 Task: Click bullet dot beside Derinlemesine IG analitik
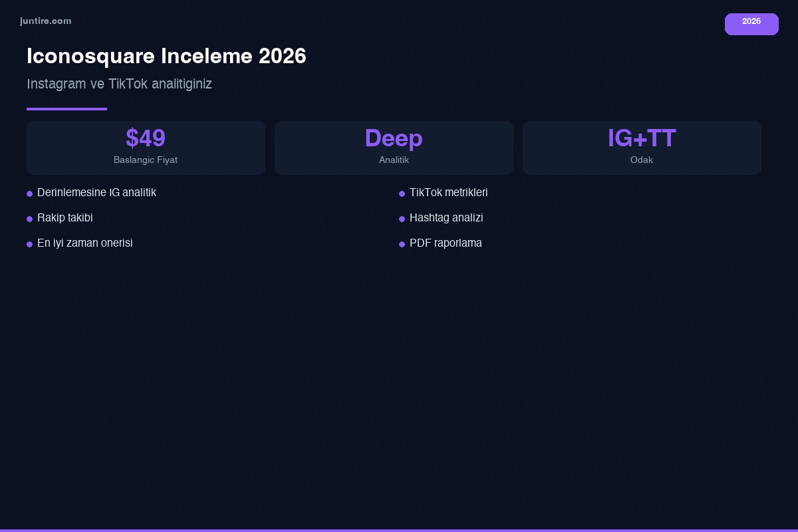[29, 194]
